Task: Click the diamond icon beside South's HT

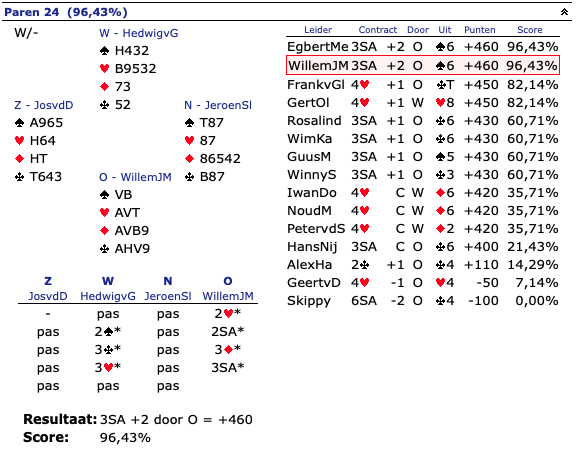Action: point(19,159)
